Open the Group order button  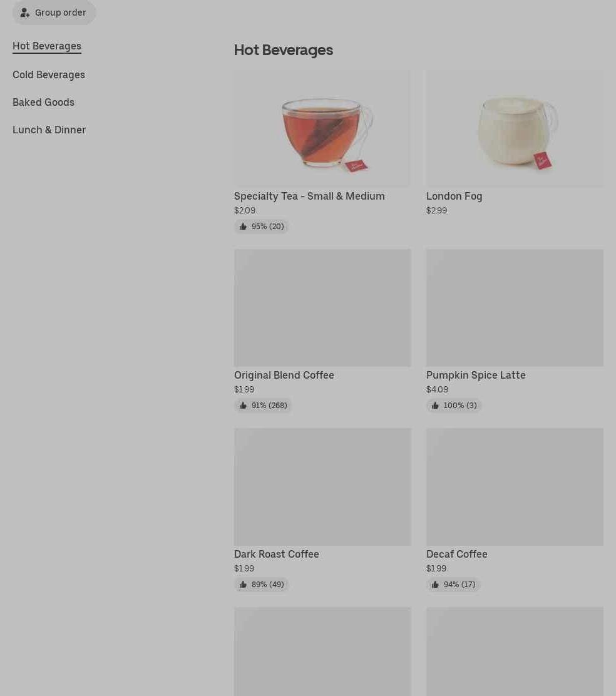[54, 13]
